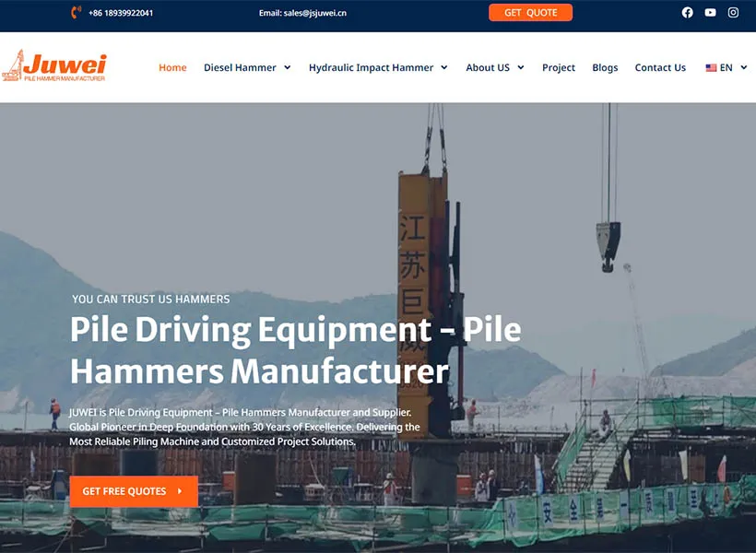Open the About US menu
Image resolution: width=756 pixels, height=553 pixels.
488,67
